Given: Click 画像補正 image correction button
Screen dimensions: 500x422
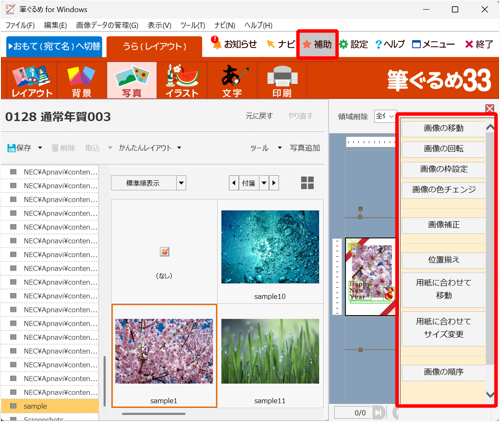Looking at the screenshot, I should pyautogui.click(x=443, y=225).
